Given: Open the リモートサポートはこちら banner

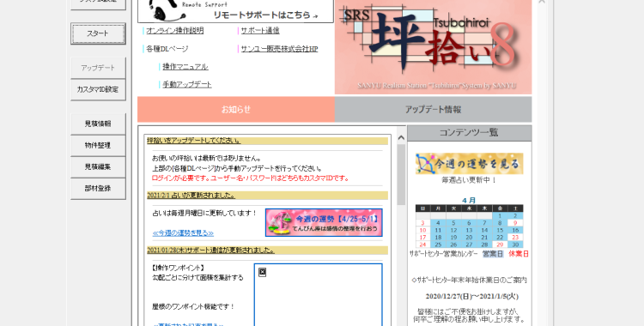Looking at the screenshot, I should (235, 11).
